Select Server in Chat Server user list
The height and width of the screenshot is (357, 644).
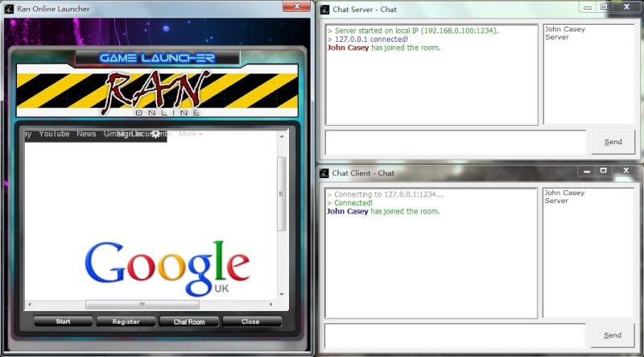[x=557, y=37]
